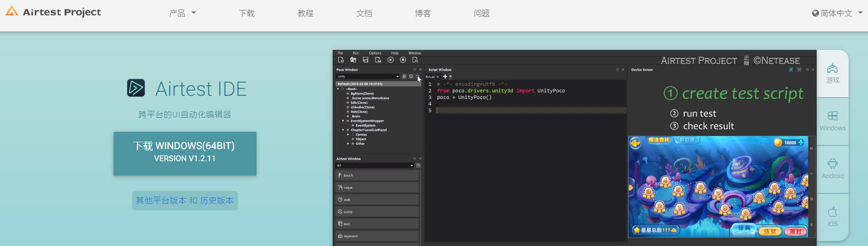Open the 其他平台版本 link
Viewport: 868px width, 246px height.
coord(161,201)
